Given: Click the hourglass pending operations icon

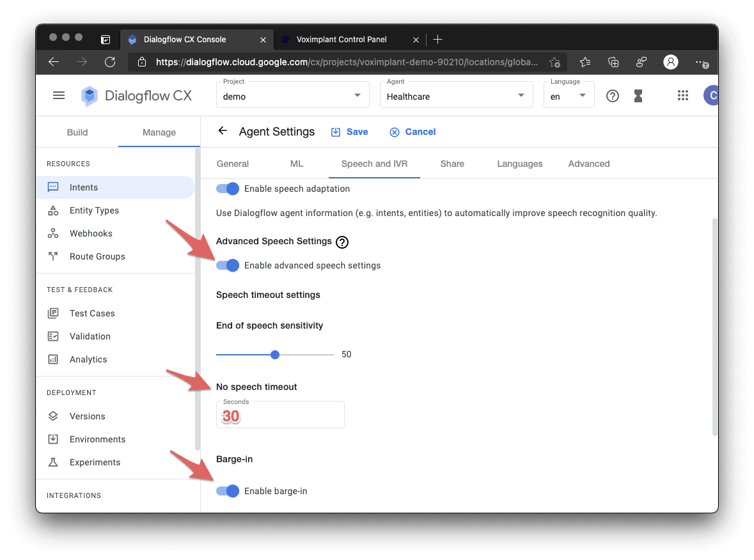Looking at the screenshot, I should tap(638, 96).
